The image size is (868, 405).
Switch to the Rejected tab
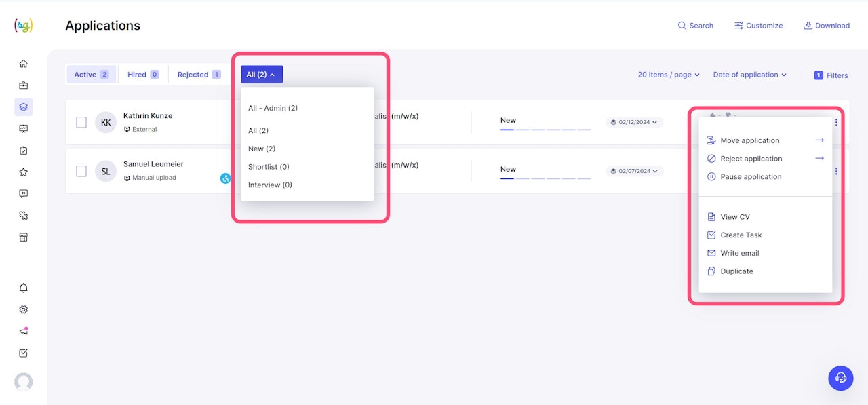coord(198,75)
